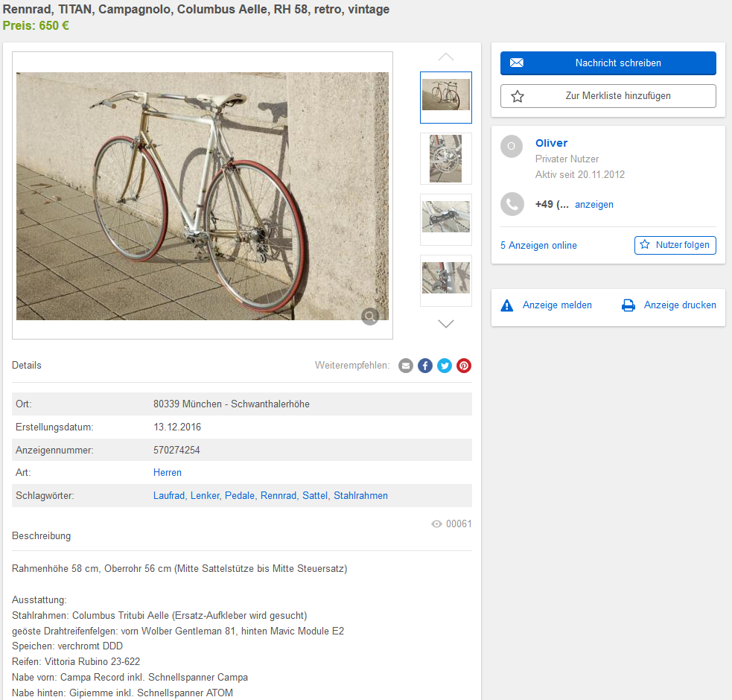
Task: Toggle Nutzer folgen for Oliver
Action: click(x=675, y=245)
